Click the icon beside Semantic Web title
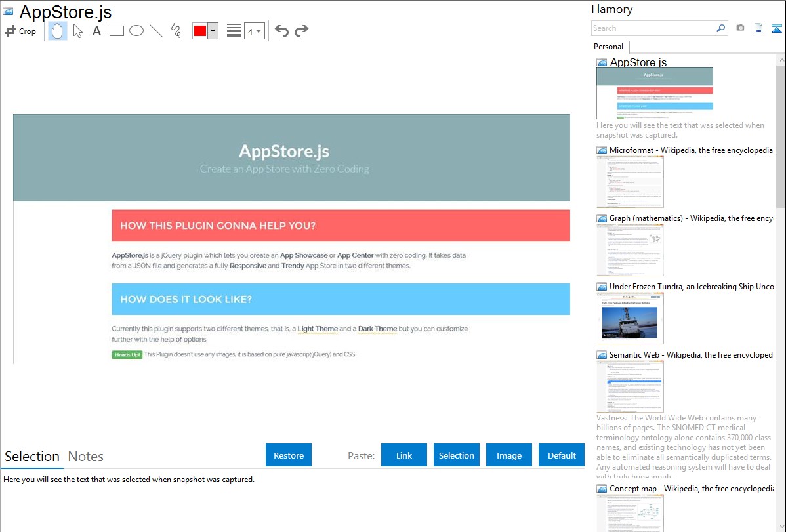The height and width of the screenshot is (532, 786). 602,354
